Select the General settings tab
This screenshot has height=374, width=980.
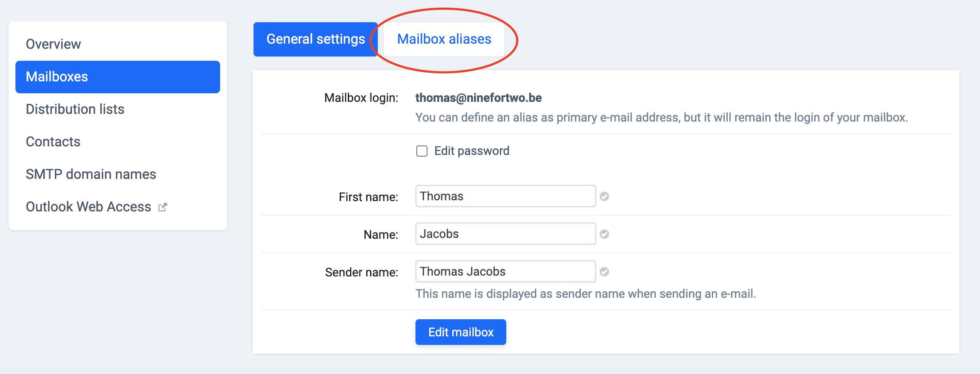pyautogui.click(x=316, y=39)
